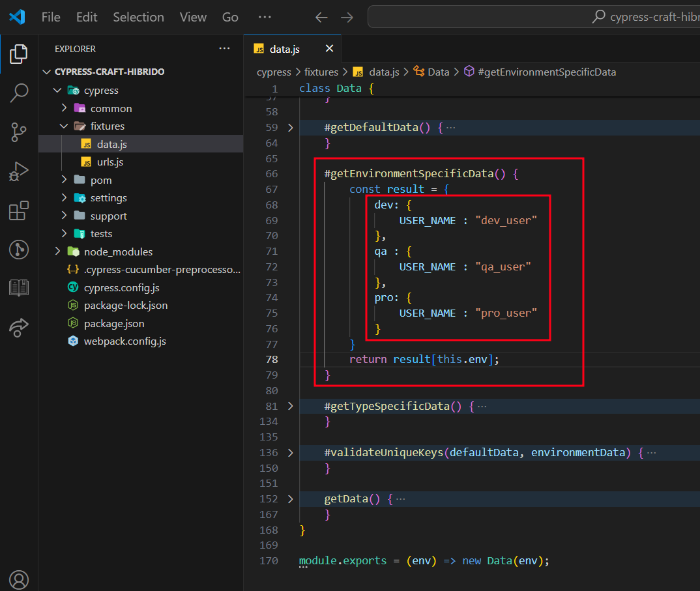Close the data.js editor tab
700x591 pixels.
click(329, 48)
